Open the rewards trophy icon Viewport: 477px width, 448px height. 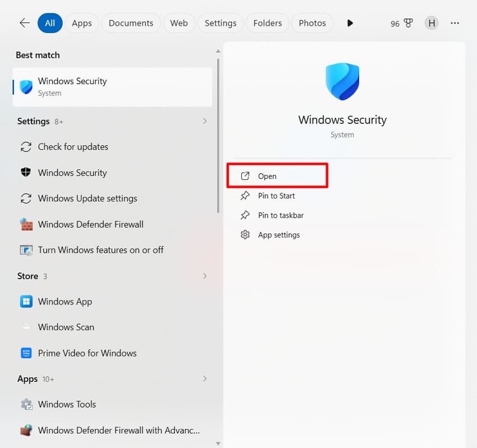pyautogui.click(x=408, y=23)
